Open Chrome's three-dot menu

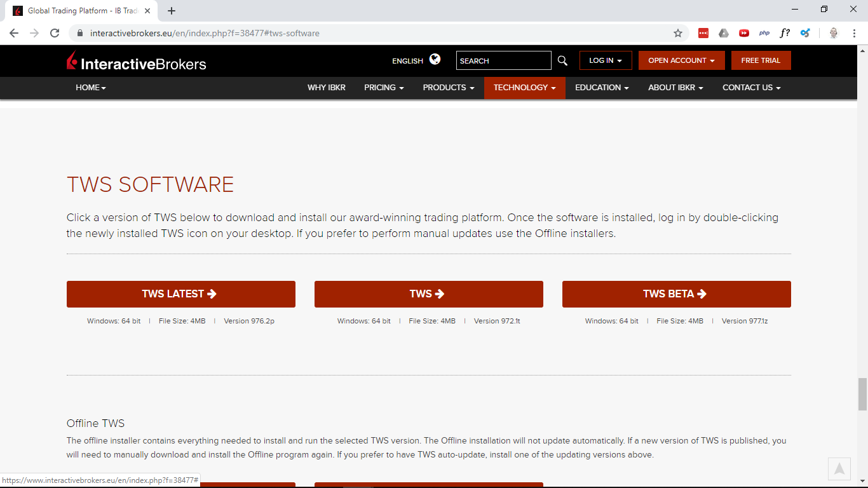[x=854, y=33]
